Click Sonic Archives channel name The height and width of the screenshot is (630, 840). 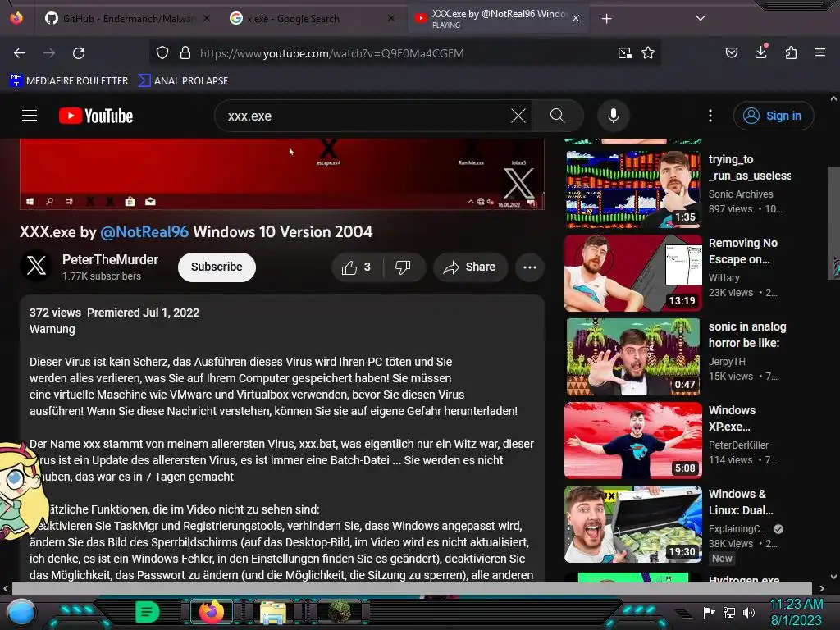(x=741, y=194)
